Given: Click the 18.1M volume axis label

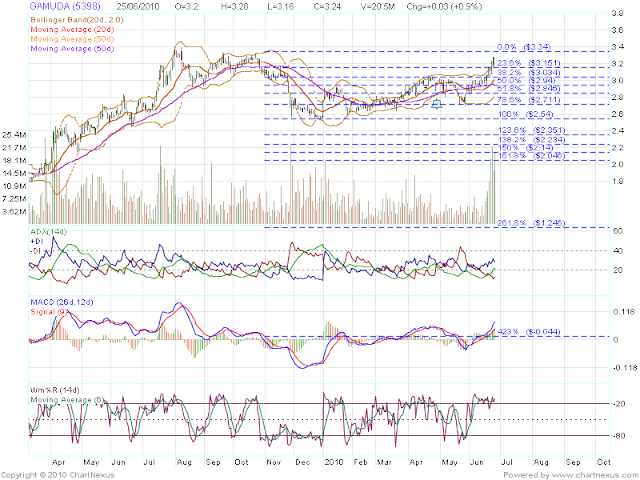Looking at the screenshot, I should click(14, 160).
